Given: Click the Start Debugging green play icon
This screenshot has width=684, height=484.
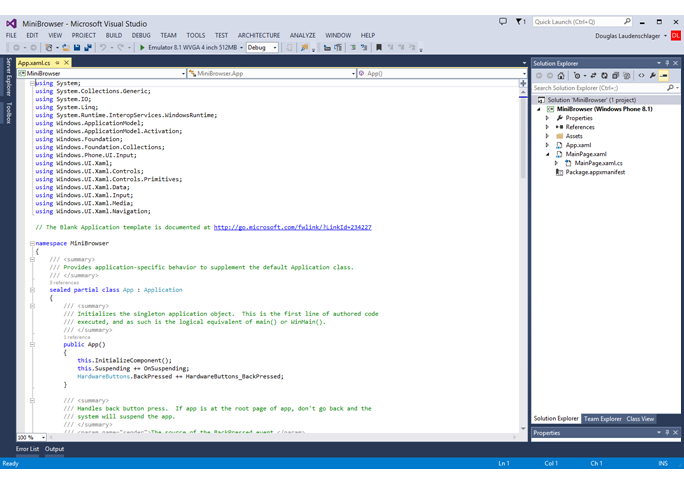Looking at the screenshot, I should (142, 48).
